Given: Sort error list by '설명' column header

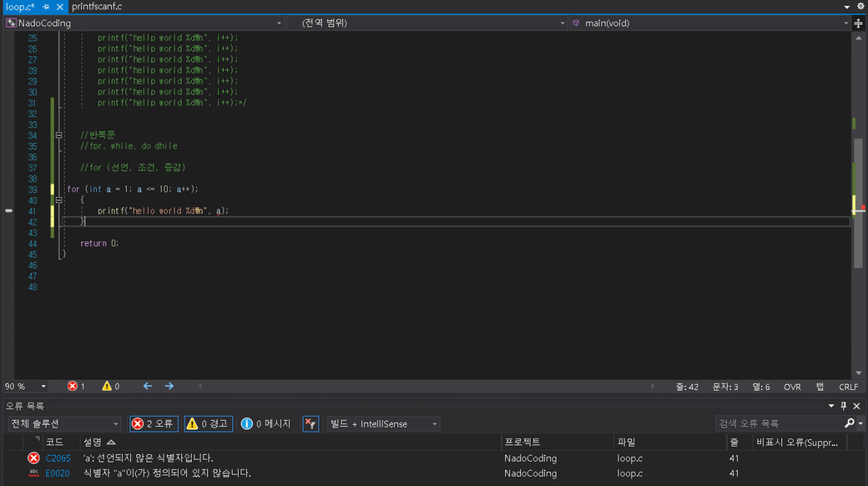Looking at the screenshot, I should tap(98, 442).
